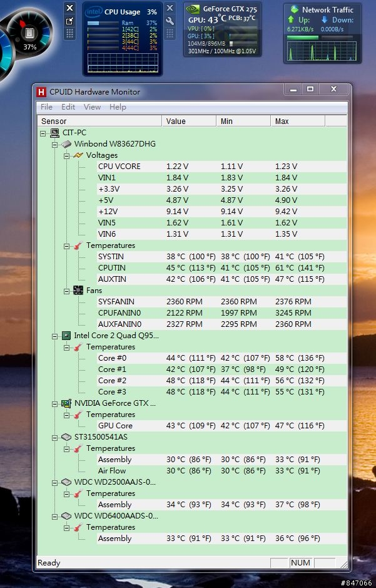Collapse the Intel Core 2 Quad node
The width and height of the screenshot is (376, 588).
click(x=54, y=336)
